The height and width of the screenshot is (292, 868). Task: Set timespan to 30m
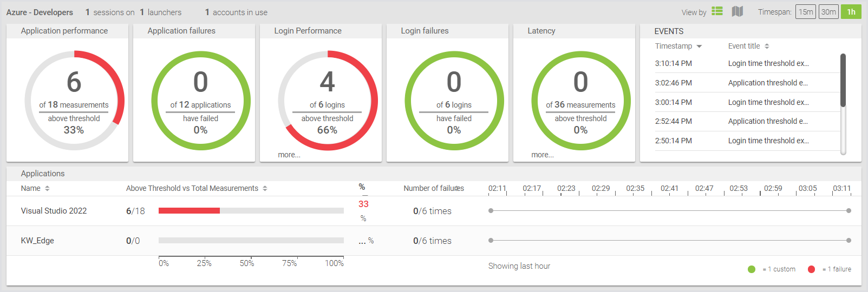pos(828,12)
